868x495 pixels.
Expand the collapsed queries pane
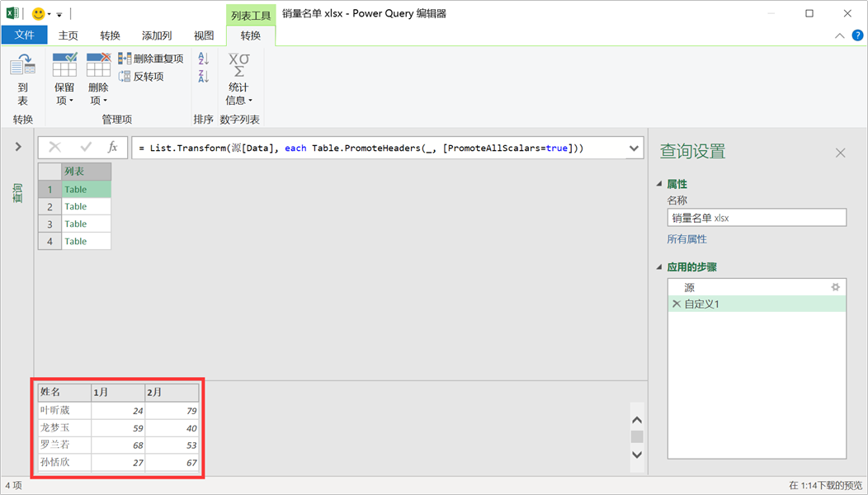pyautogui.click(x=18, y=147)
